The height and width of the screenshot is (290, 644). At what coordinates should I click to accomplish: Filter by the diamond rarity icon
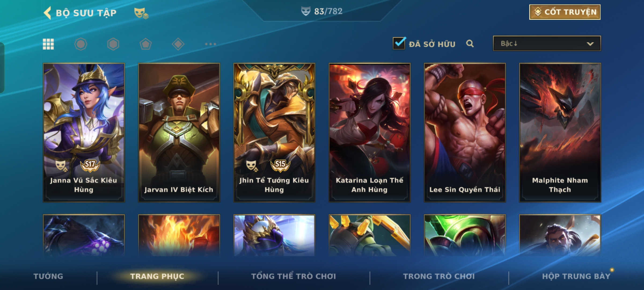tap(178, 44)
